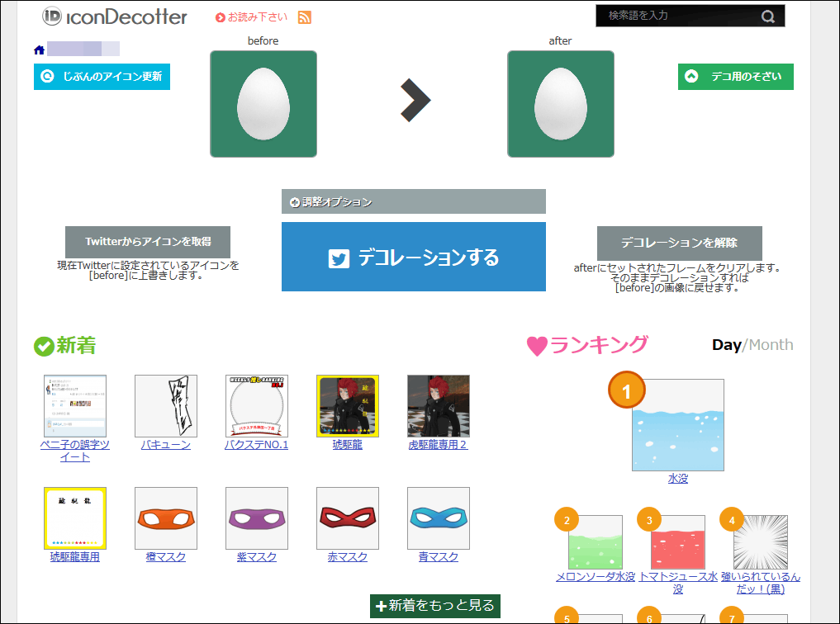The height and width of the screenshot is (624, 840).
Task: Click Twitterからアイコンを取得
Action: 147,243
